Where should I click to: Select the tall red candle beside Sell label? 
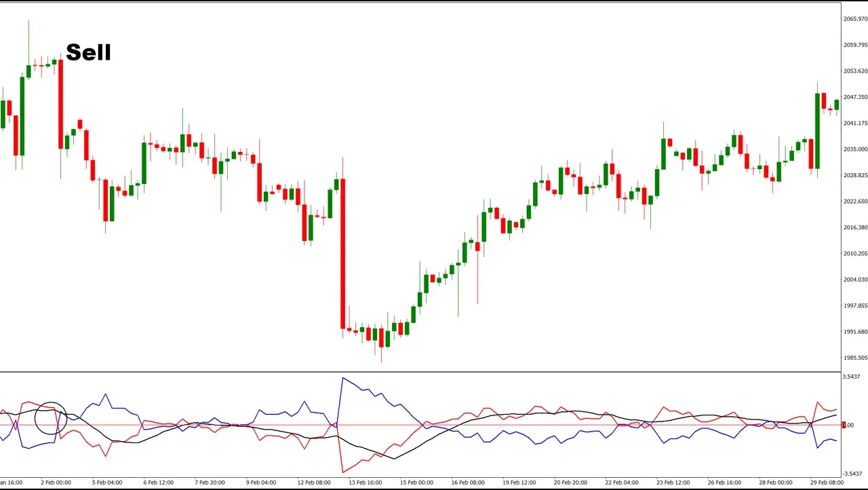click(x=60, y=104)
